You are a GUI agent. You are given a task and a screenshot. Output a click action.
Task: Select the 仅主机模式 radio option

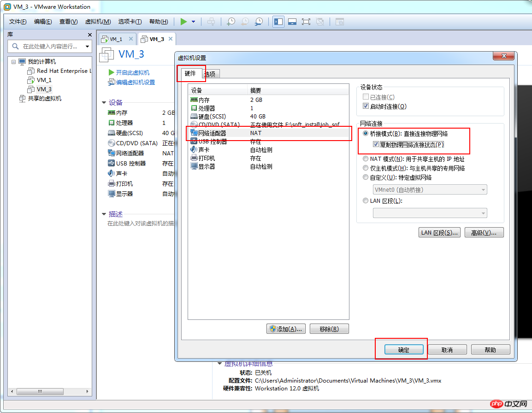[x=366, y=168]
